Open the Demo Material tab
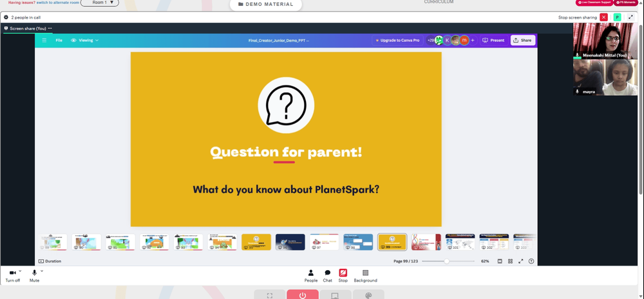 [266, 5]
